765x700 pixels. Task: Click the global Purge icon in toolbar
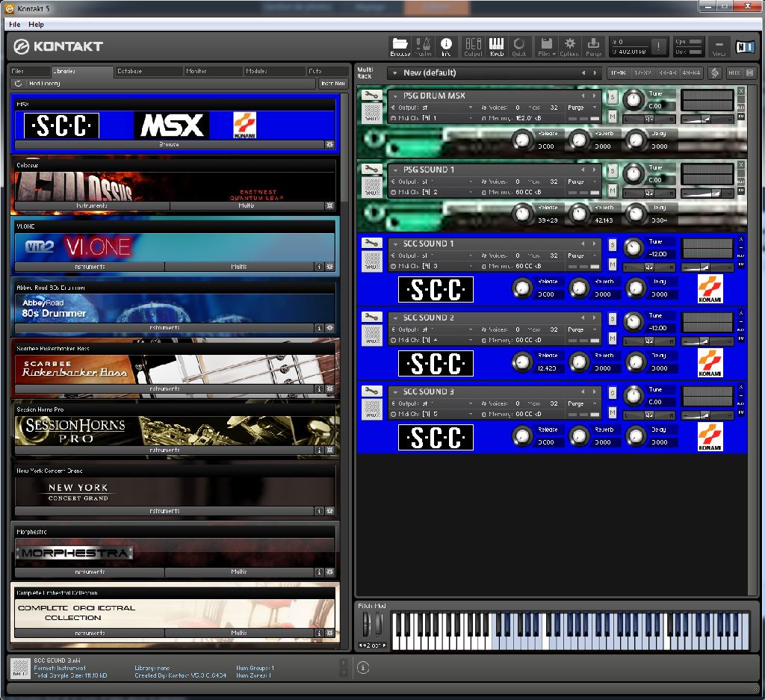pyautogui.click(x=593, y=47)
